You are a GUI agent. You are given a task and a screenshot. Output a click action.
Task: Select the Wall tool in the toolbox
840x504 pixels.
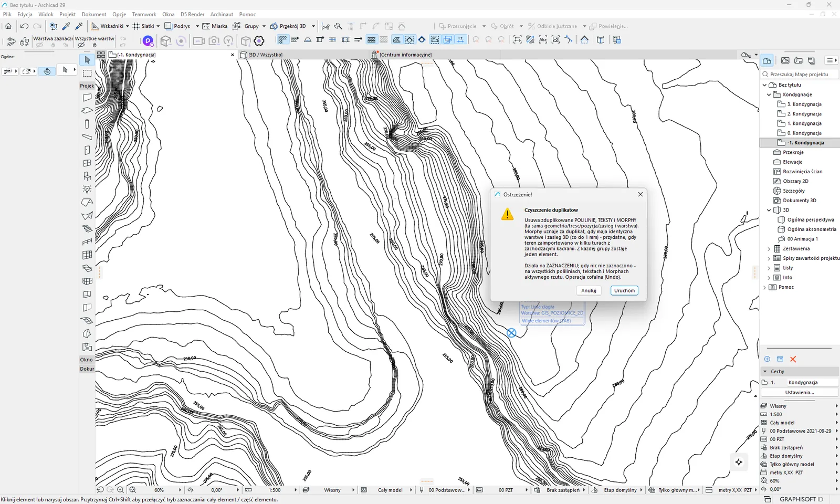[87, 98]
